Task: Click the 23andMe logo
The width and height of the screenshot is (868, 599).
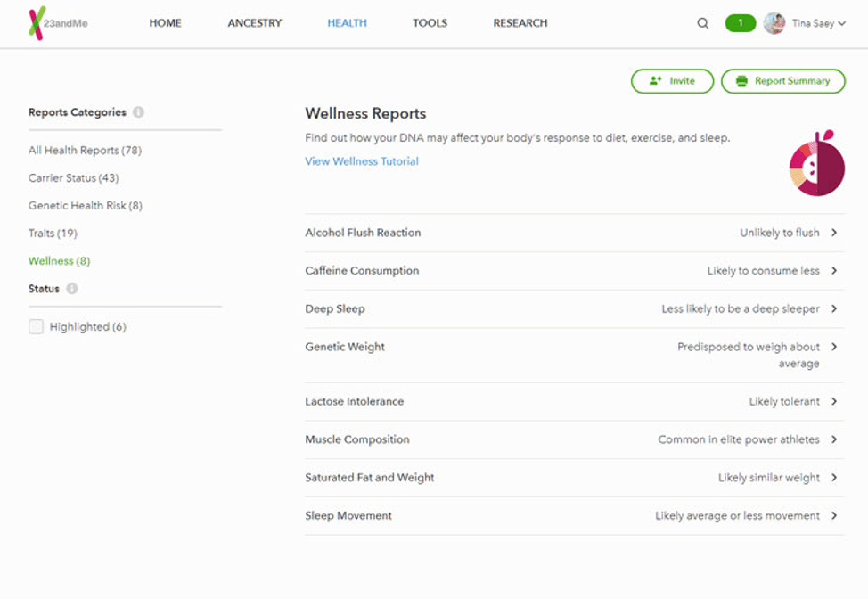Action: point(58,23)
